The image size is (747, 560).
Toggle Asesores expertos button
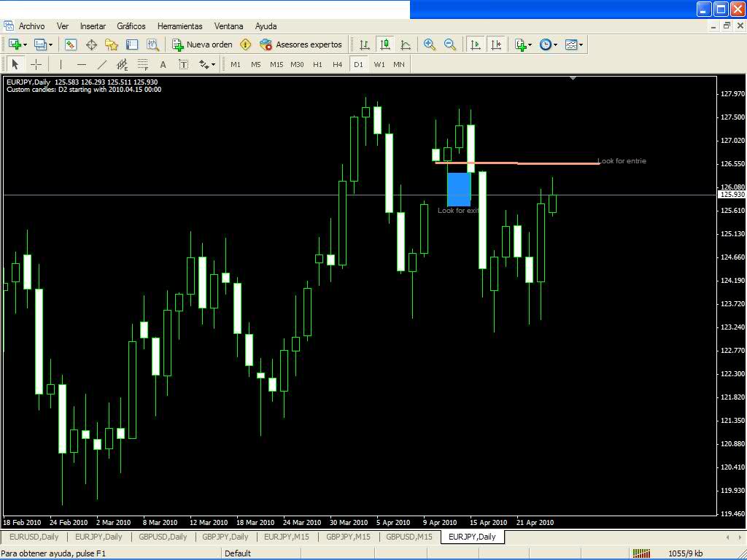tap(301, 44)
